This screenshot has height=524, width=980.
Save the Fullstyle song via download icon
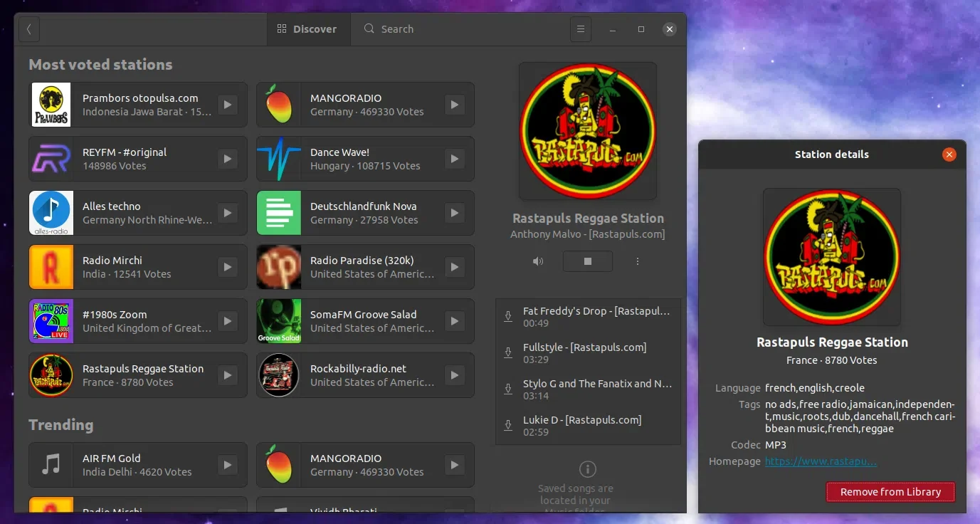click(508, 353)
